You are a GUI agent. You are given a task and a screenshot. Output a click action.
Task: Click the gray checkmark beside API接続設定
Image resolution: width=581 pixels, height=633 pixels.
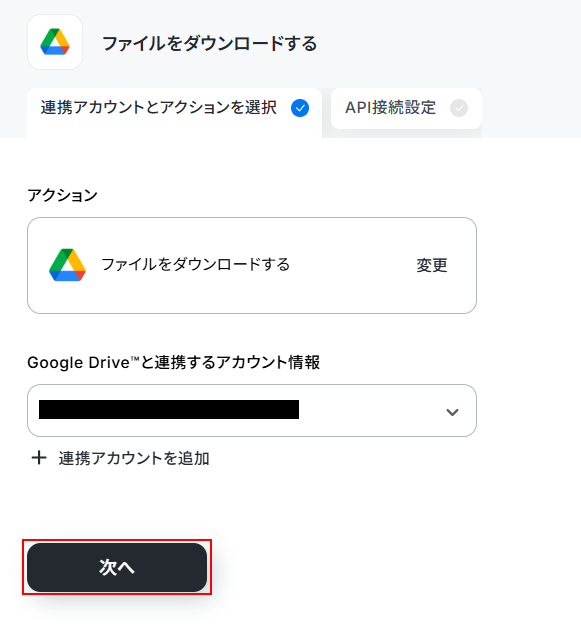coord(459,108)
